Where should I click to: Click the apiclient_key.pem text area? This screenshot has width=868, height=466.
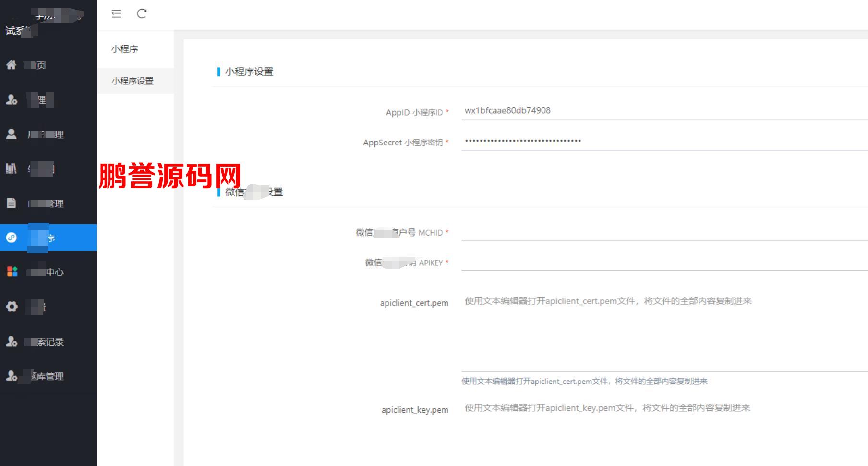click(664, 432)
